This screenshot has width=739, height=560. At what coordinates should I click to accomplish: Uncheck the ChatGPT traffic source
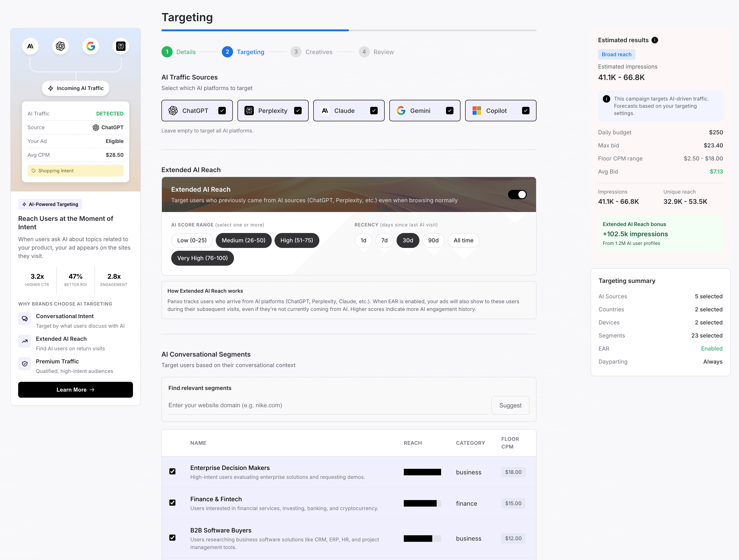222,111
